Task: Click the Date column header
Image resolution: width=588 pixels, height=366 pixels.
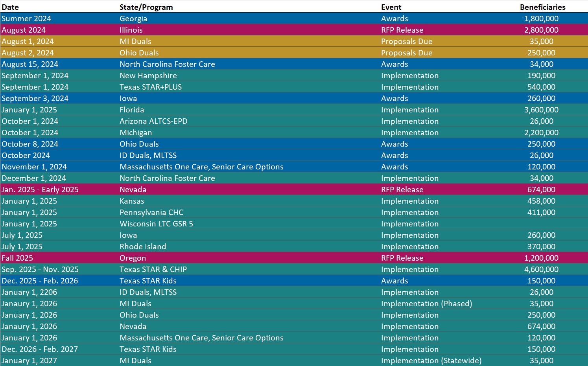Action: [10, 7]
